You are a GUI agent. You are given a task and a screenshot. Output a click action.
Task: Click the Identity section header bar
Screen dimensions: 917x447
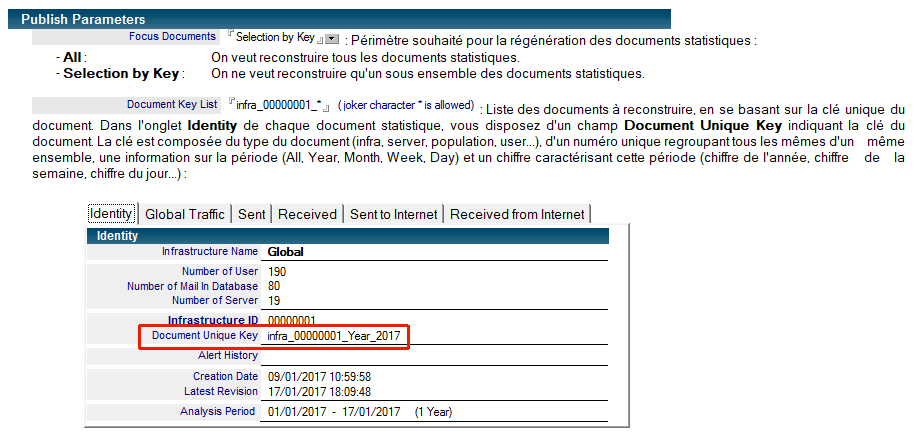pyautogui.click(x=348, y=236)
